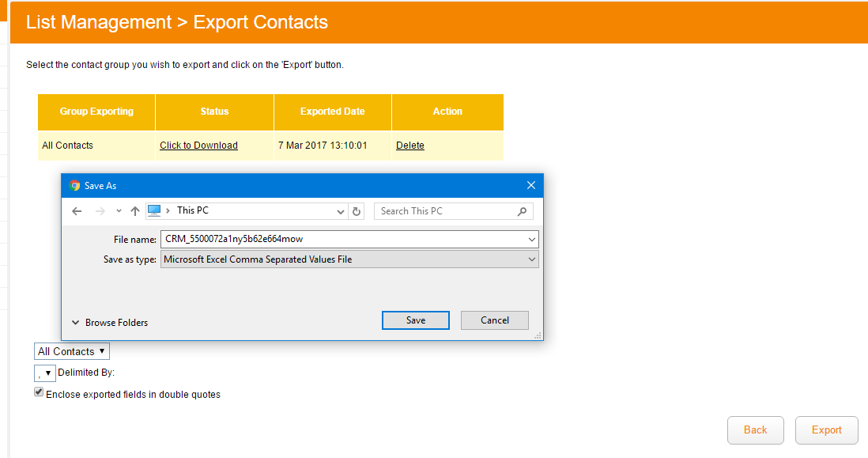Viewport: 868px width, 458px height.
Task: Cancel the Save As dialog
Action: (495, 320)
